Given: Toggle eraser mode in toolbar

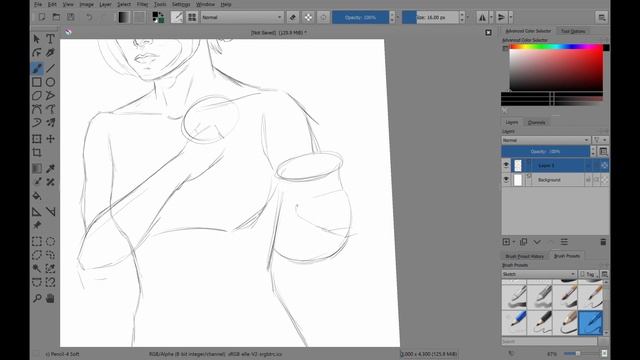Looking at the screenshot, I should (293, 17).
